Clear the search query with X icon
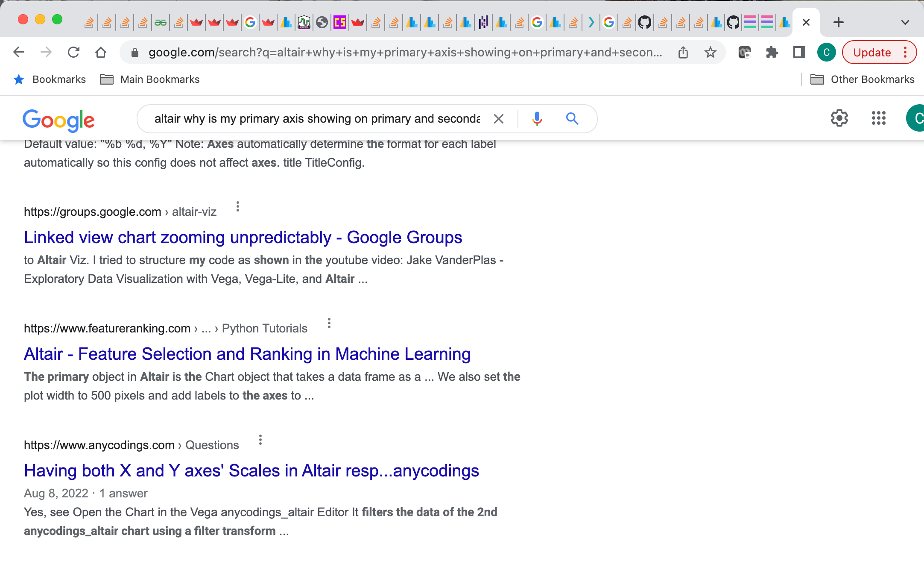This screenshot has height=582, width=924. click(x=498, y=118)
